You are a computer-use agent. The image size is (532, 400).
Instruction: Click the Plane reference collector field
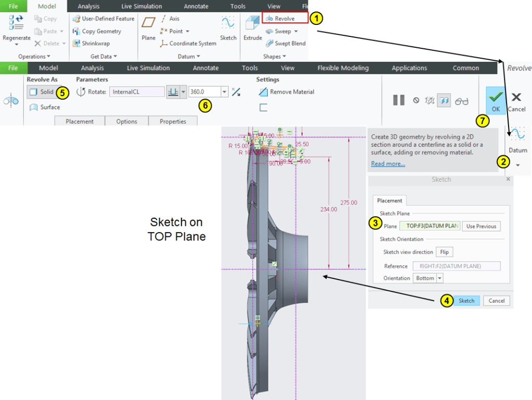(x=429, y=226)
